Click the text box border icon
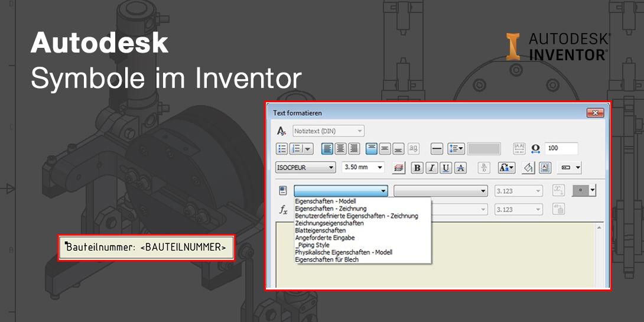Image resolution: width=644 pixels, height=322 pixels. 545,168
